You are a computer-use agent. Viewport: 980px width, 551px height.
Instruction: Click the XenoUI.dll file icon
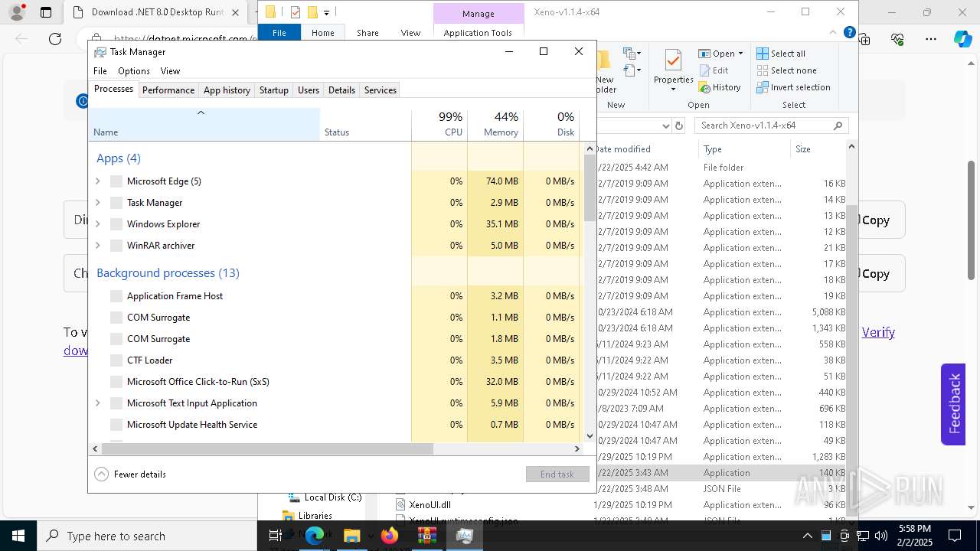[400, 504]
